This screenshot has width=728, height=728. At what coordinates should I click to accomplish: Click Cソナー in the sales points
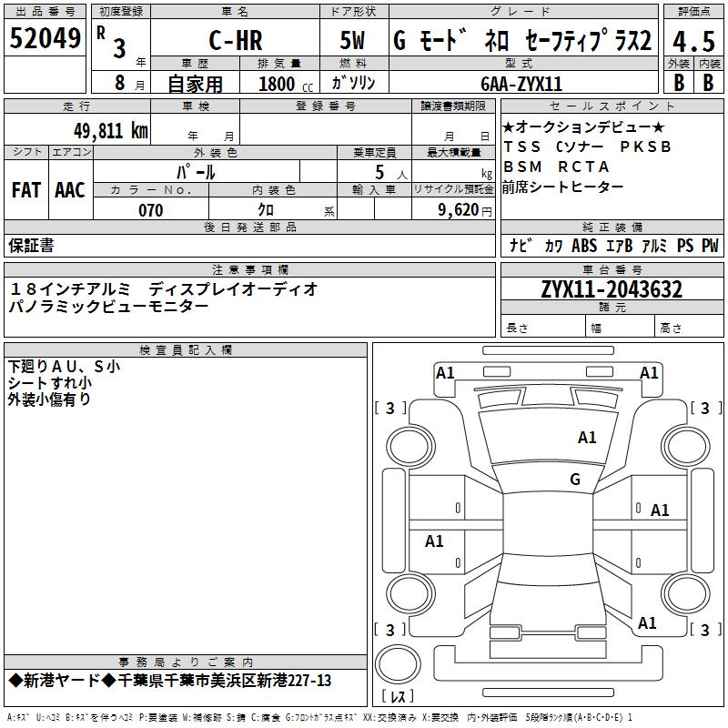coord(580,147)
